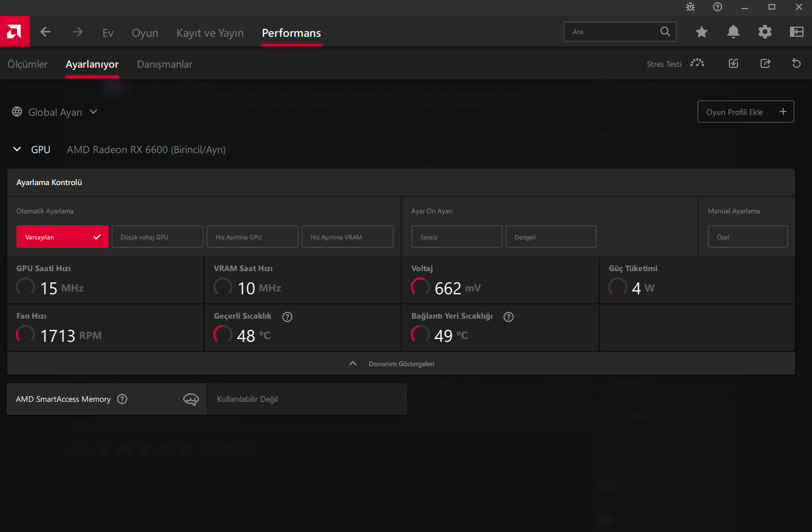The image size is (812, 532).
Task: Collapse the Donanım Göstergeleri panel
Action: pos(401,363)
